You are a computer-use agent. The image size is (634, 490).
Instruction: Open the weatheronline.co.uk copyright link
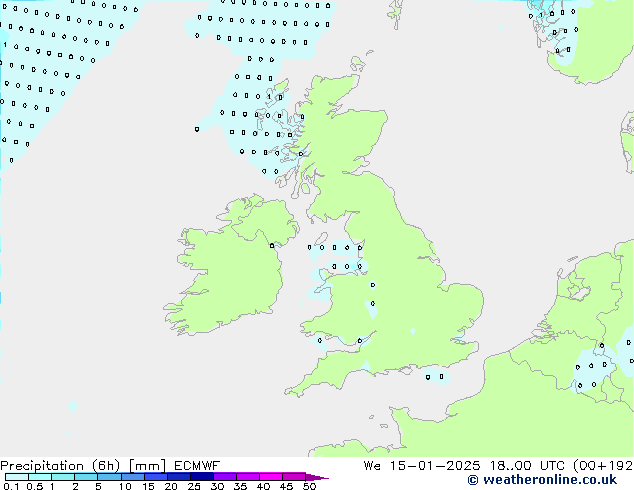click(542, 480)
